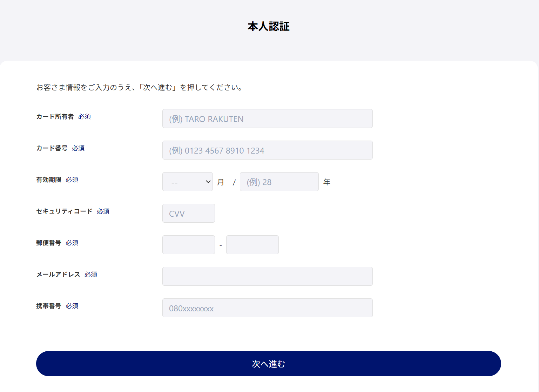
Task: Select the card number input showing example 0123 4567
Action: (267, 150)
